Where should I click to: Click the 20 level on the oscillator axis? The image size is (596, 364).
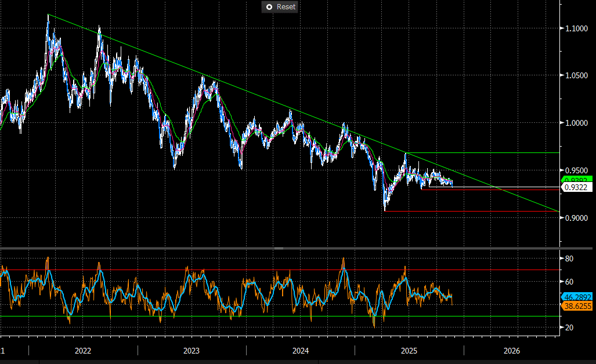pyautogui.click(x=569, y=327)
